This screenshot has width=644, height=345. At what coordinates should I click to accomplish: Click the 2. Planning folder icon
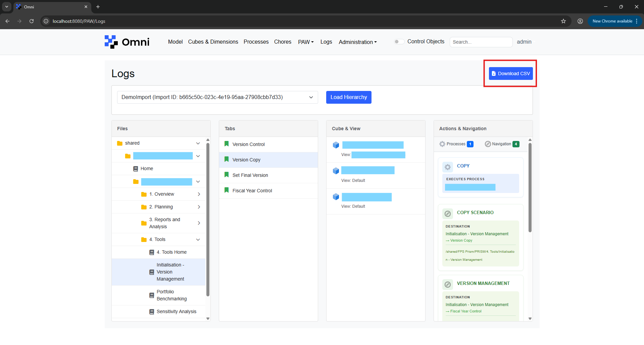pos(144,207)
